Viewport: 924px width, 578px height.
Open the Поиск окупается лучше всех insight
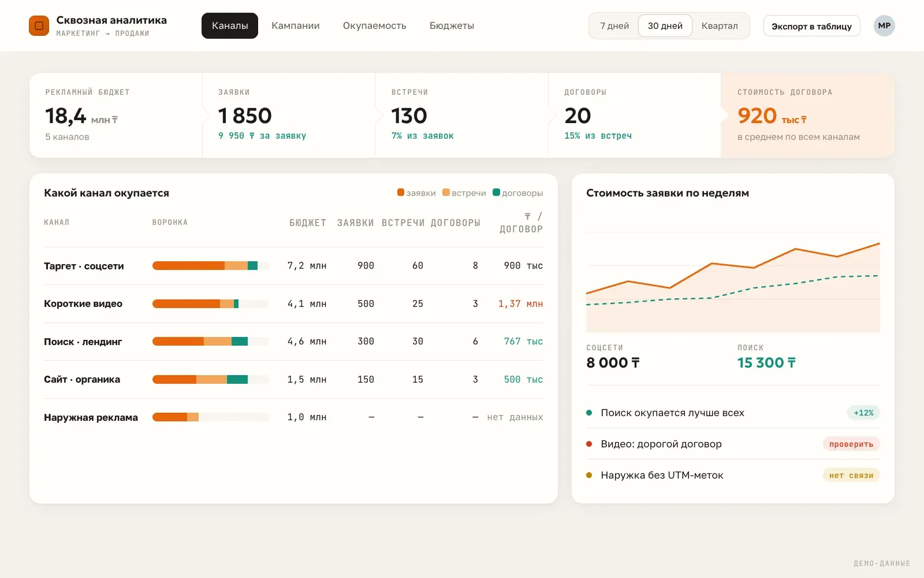click(x=733, y=413)
